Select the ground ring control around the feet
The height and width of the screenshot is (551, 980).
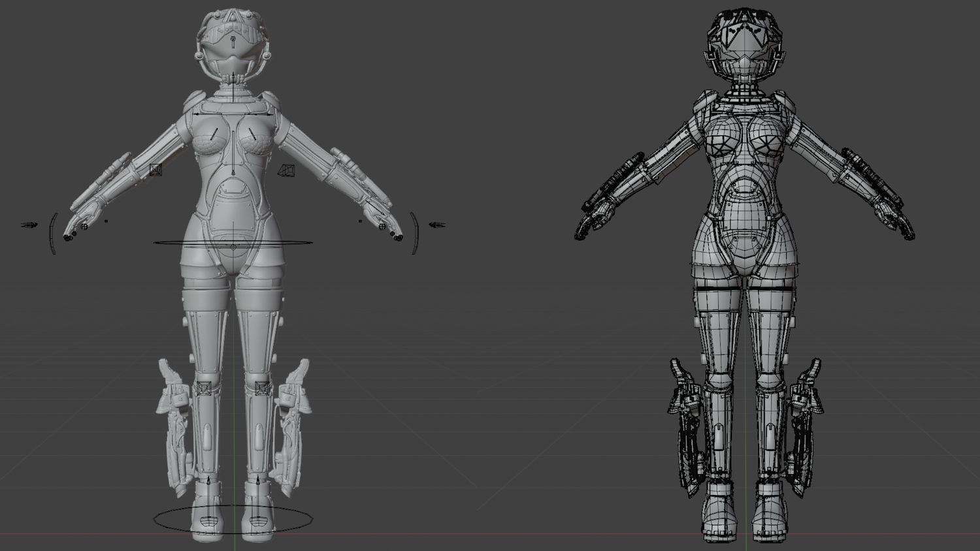(233, 520)
